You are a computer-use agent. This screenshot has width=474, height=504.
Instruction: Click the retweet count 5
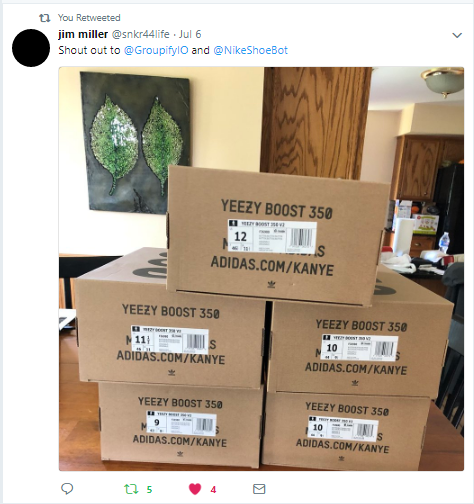pos(149,490)
